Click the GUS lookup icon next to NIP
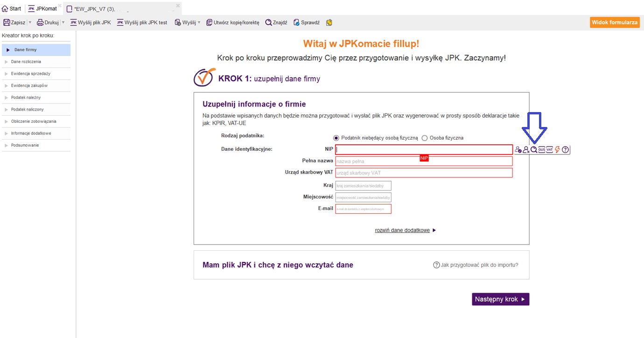This screenshot has width=644, height=338. click(x=541, y=150)
